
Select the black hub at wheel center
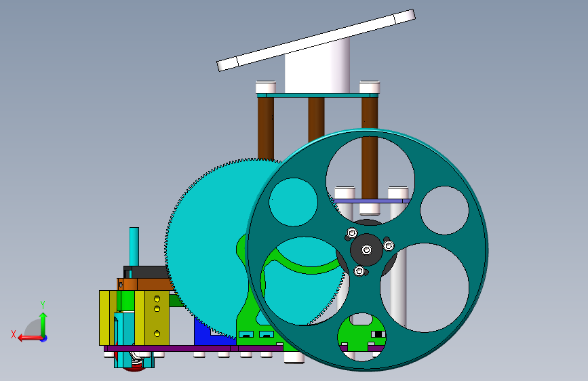pos(367,249)
